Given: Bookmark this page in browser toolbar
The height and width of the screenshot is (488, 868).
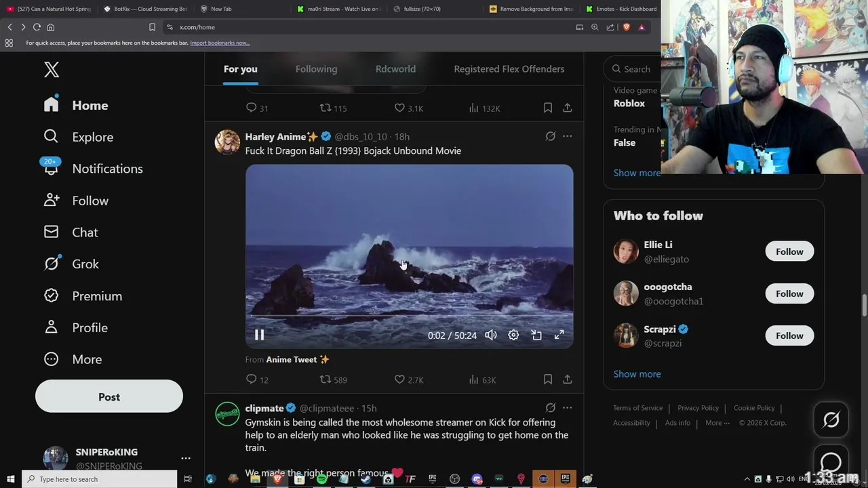Looking at the screenshot, I should coord(152,27).
